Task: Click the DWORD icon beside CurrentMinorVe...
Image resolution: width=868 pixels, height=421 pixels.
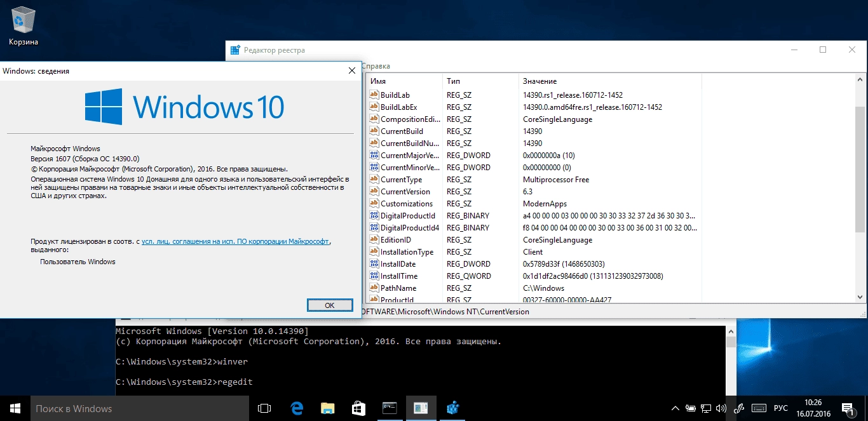Action: pos(374,168)
